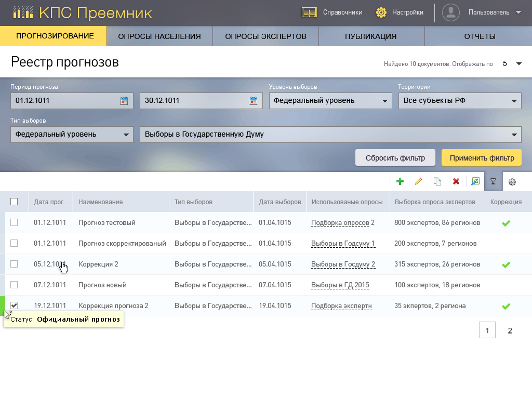The width and height of the screenshot is (532, 399).
Task: Switch to ПУБЛИКАЦИЯ tab
Action: 371,36
